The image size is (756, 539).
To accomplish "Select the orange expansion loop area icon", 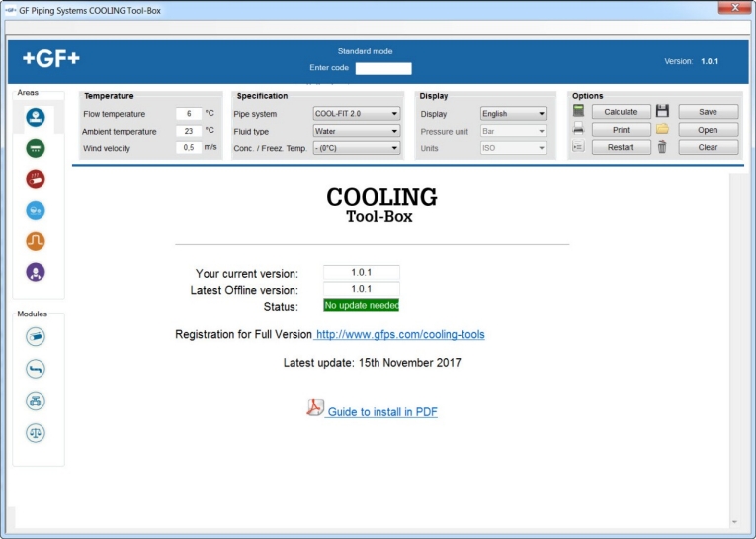I will coord(36,241).
